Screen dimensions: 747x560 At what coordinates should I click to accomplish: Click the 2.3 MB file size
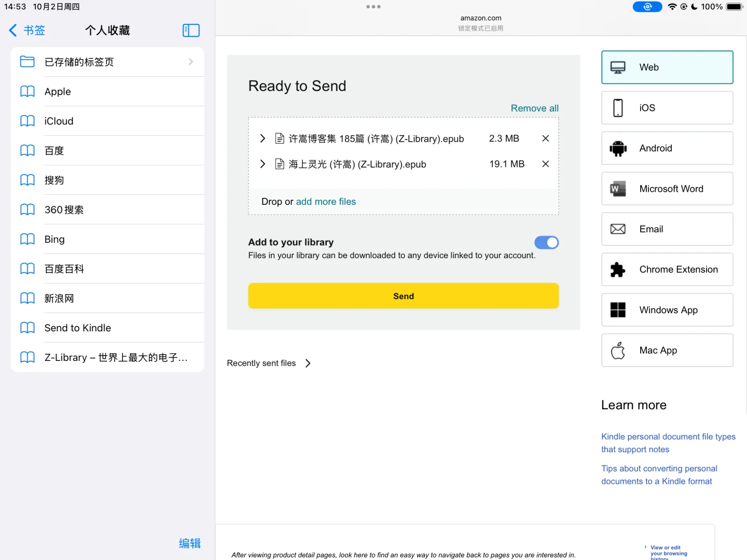point(504,138)
